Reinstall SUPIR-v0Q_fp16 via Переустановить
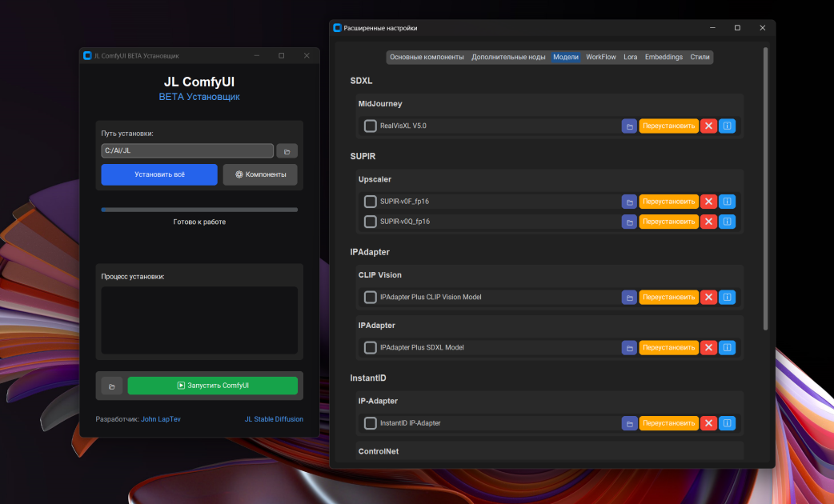 (668, 222)
